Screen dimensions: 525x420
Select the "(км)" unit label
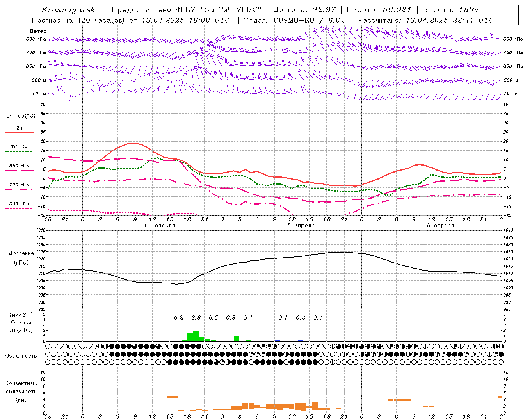[x=21, y=399]
